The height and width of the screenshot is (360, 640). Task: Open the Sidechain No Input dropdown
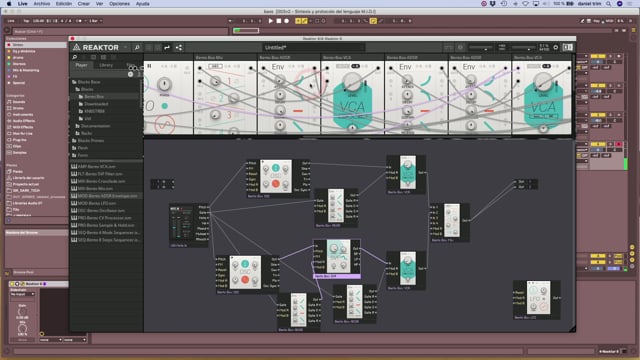click(x=22, y=294)
